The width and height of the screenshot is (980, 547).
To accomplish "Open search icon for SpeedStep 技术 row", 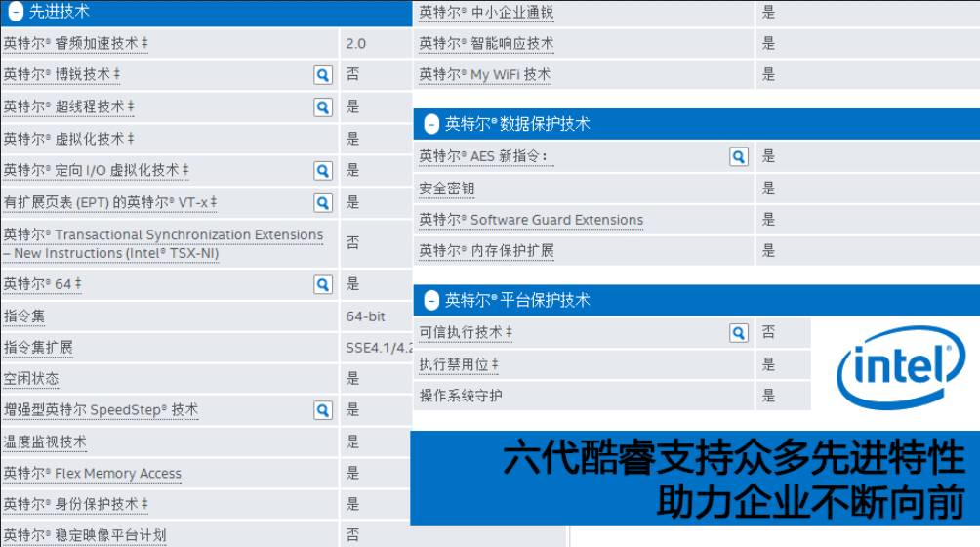I will (322, 410).
